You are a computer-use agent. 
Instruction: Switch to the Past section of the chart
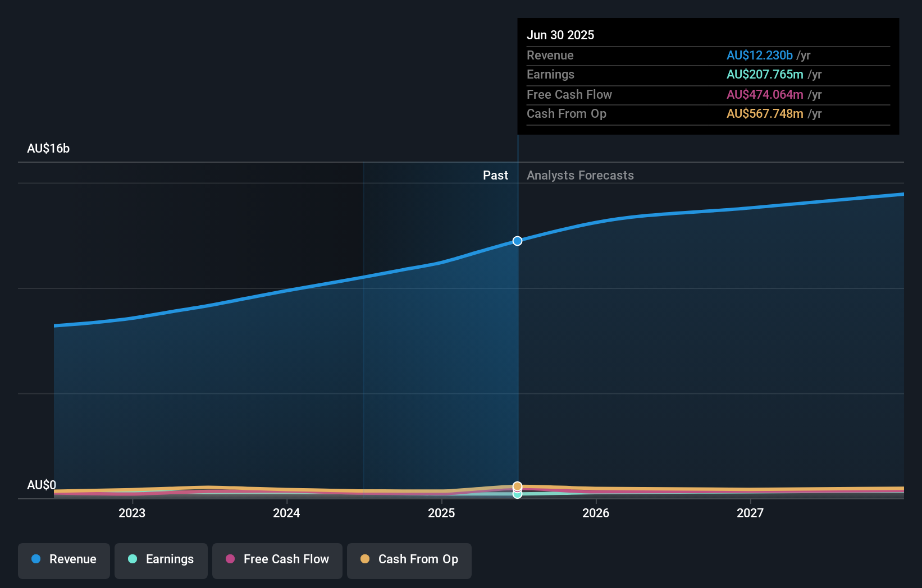(x=495, y=175)
